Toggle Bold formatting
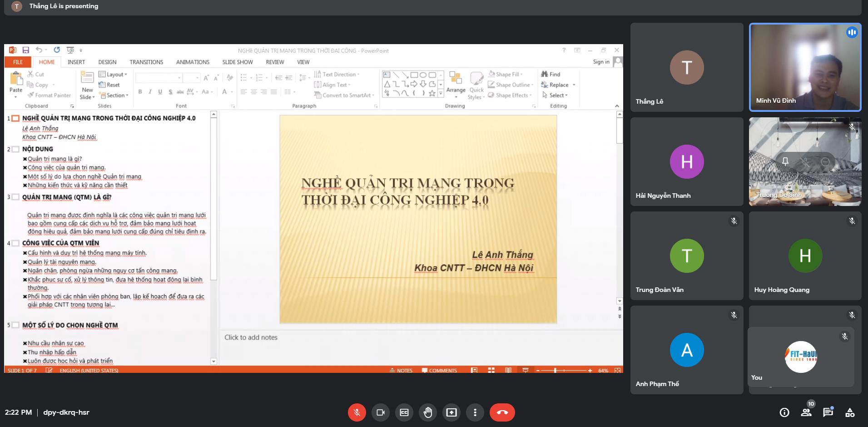 click(140, 92)
